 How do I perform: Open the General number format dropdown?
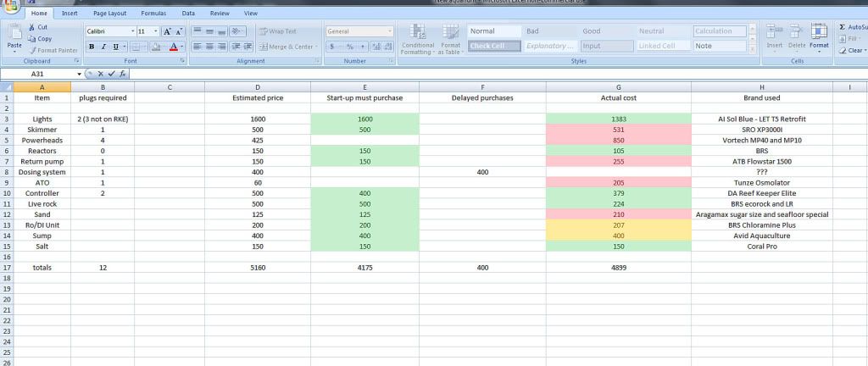point(390,31)
